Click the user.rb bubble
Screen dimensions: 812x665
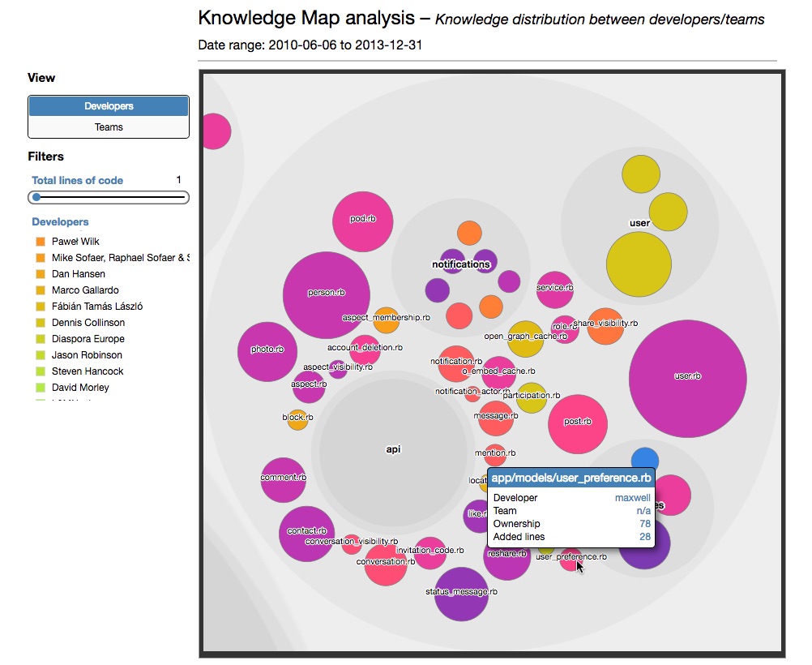(x=687, y=378)
